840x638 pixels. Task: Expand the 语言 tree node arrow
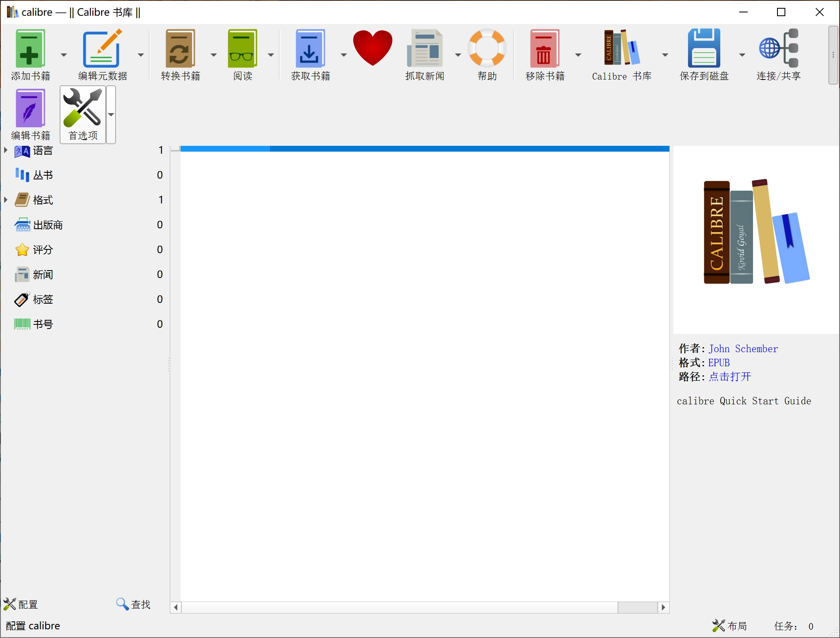(x=6, y=150)
